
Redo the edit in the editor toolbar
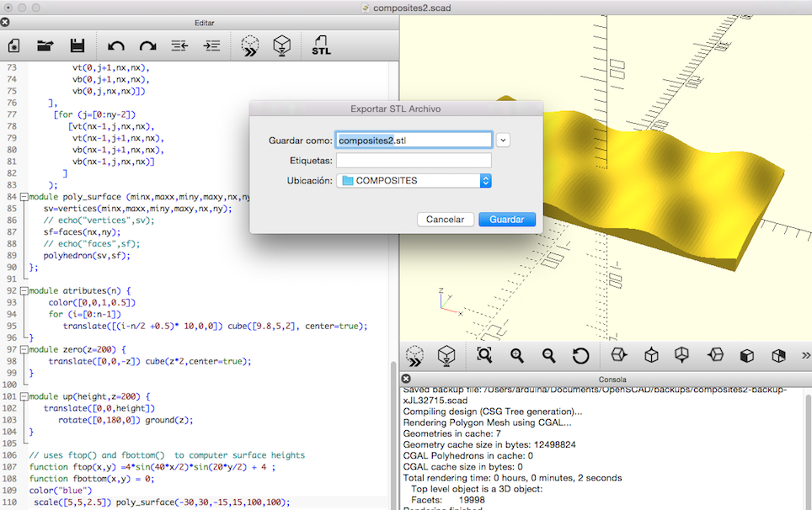148,46
